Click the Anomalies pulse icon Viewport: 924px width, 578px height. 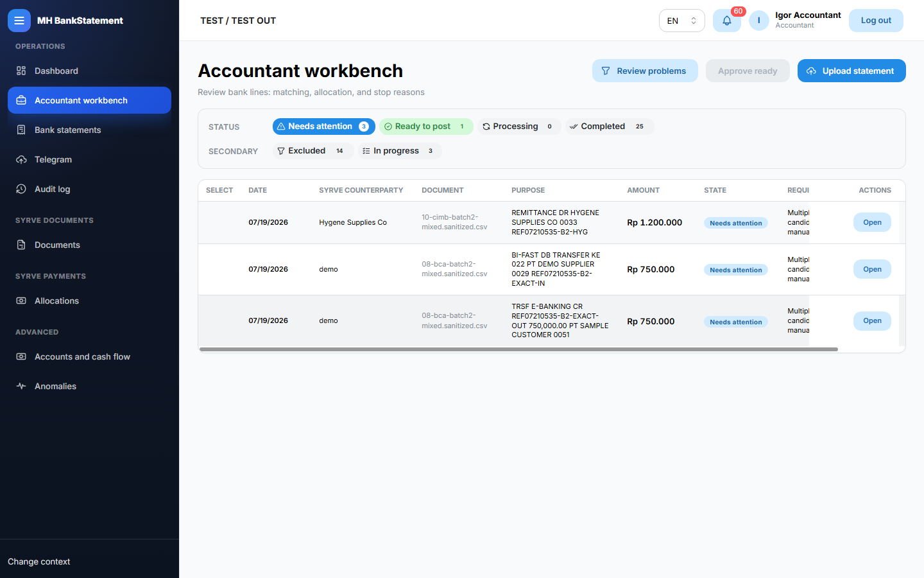[21, 386]
